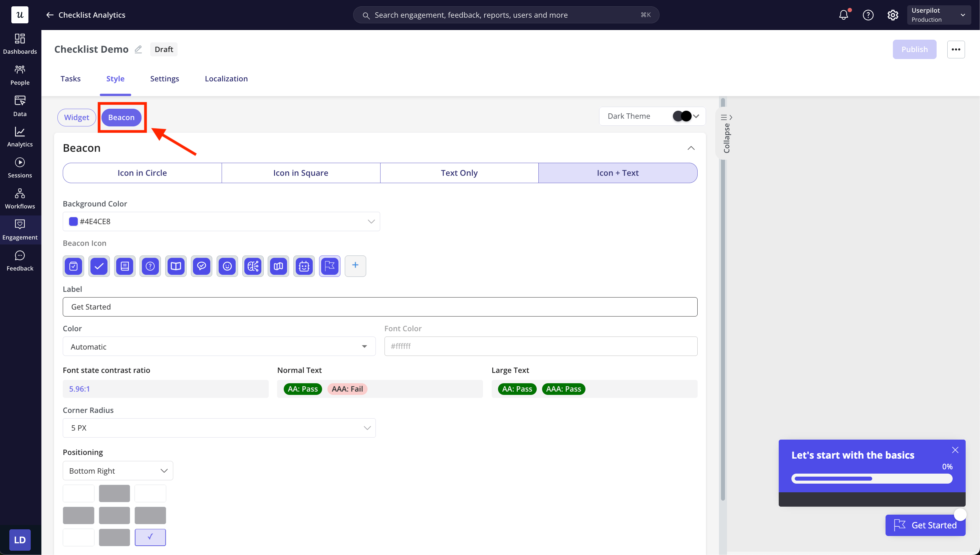Choose the checkmark beacon icon
This screenshot has height=555, width=980.
[x=99, y=266]
